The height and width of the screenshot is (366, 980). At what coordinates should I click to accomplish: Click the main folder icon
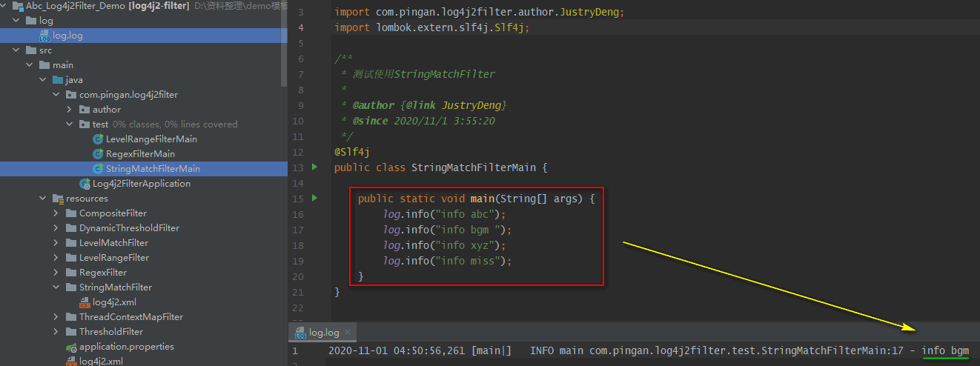click(44, 65)
